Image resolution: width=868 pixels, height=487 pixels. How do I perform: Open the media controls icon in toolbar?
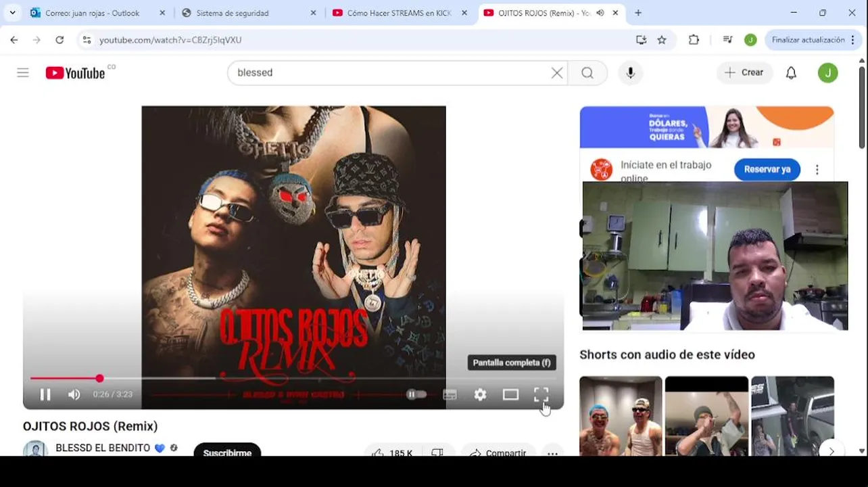coord(727,40)
